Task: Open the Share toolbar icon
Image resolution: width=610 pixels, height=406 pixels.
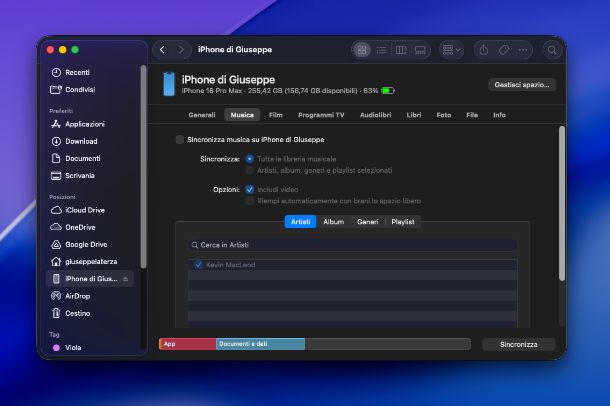Action: tap(484, 49)
